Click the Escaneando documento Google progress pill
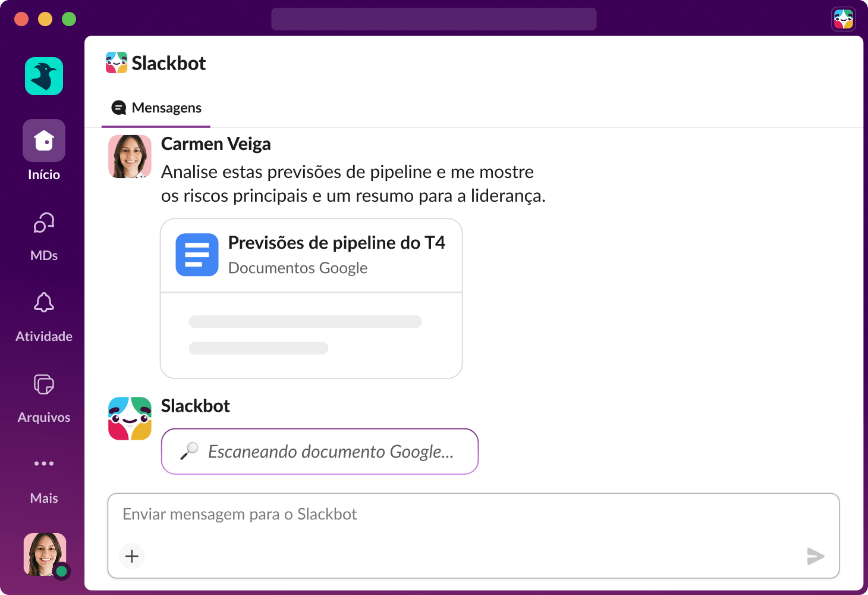 (319, 451)
